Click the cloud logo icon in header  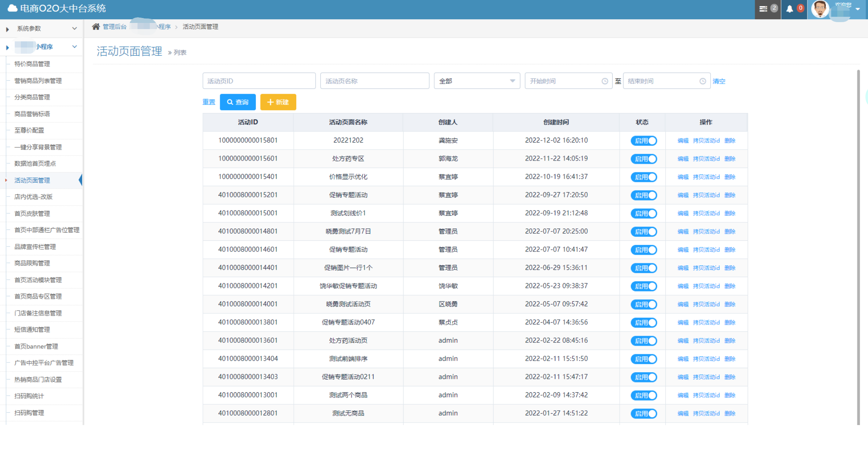click(x=13, y=8)
